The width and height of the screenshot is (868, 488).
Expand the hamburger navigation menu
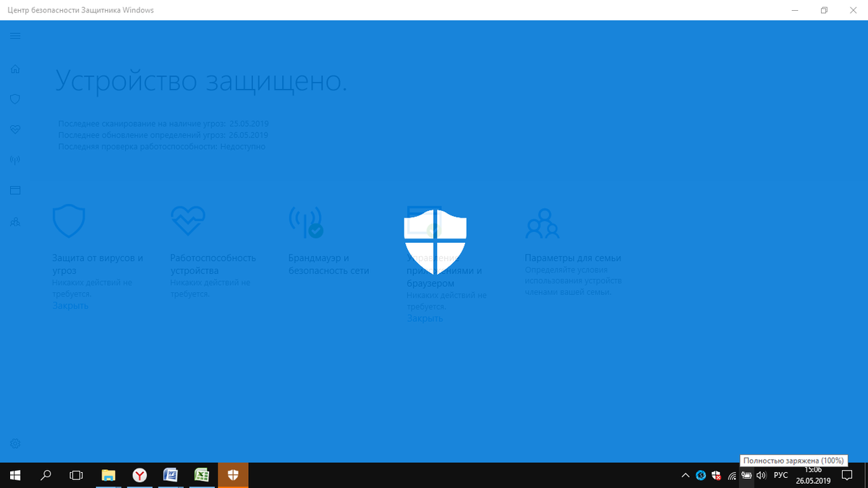click(x=15, y=35)
